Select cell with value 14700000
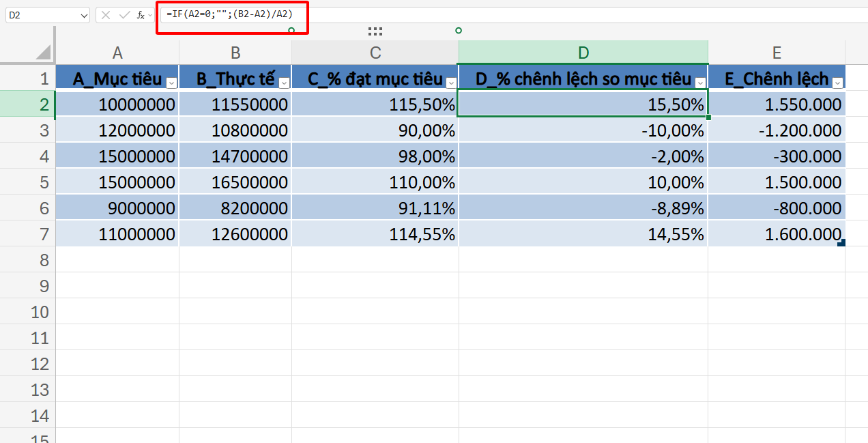The width and height of the screenshot is (868, 443). coord(235,156)
